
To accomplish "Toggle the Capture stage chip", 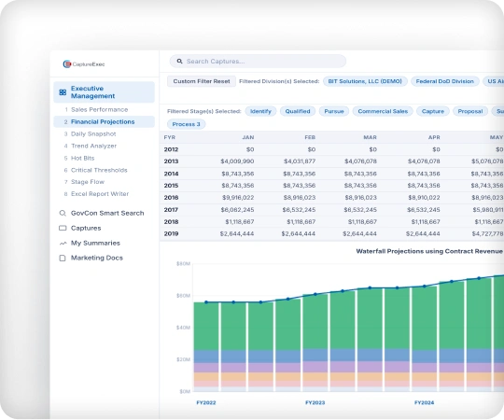I will (x=433, y=111).
